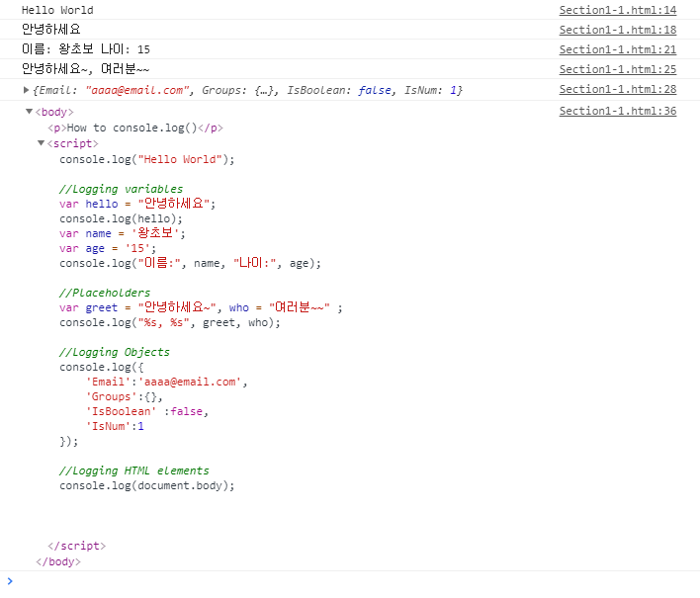
Task: Click the console.log("%s, %s", greet, who) line
Action: click(170, 322)
